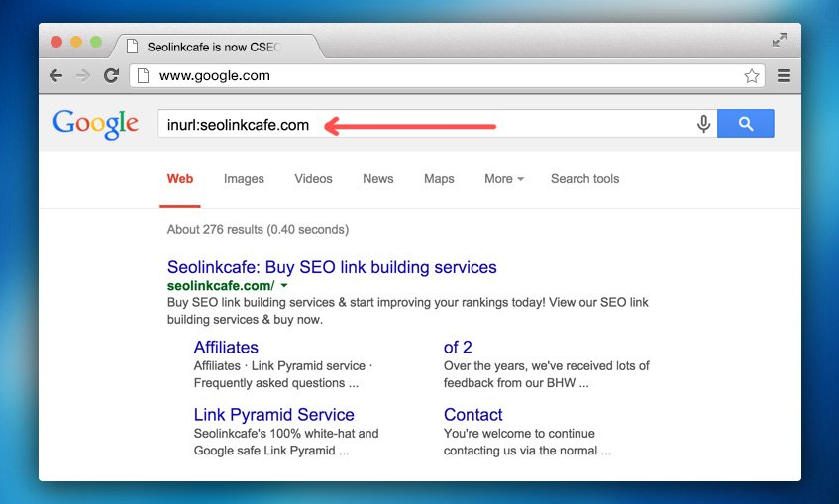This screenshot has height=504, width=839.
Task: Open the 'of 2' sitelink
Action: (458, 348)
